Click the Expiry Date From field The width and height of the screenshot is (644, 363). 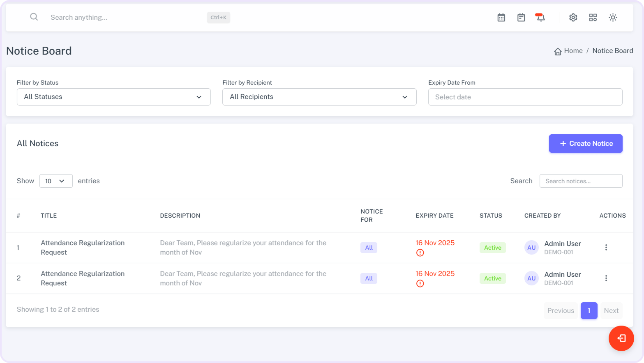(x=525, y=97)
